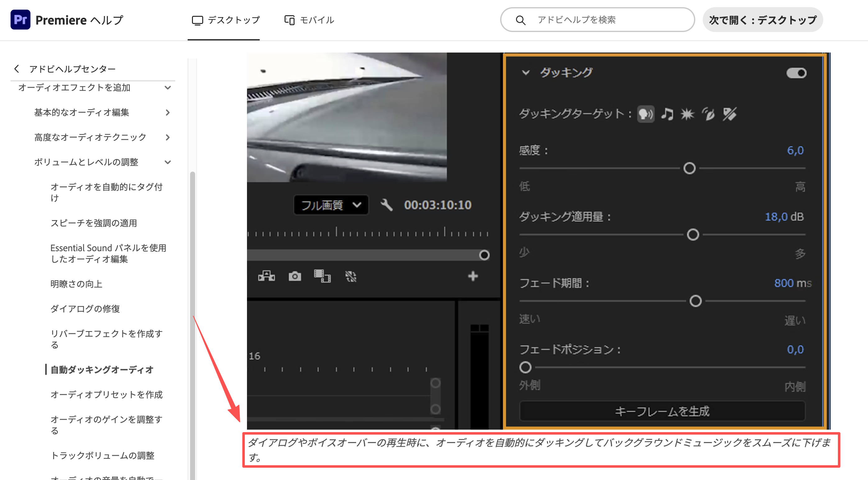Click 次で開く：デスクトップ button
The image size is (868, 480).
[x=763, y=20]
